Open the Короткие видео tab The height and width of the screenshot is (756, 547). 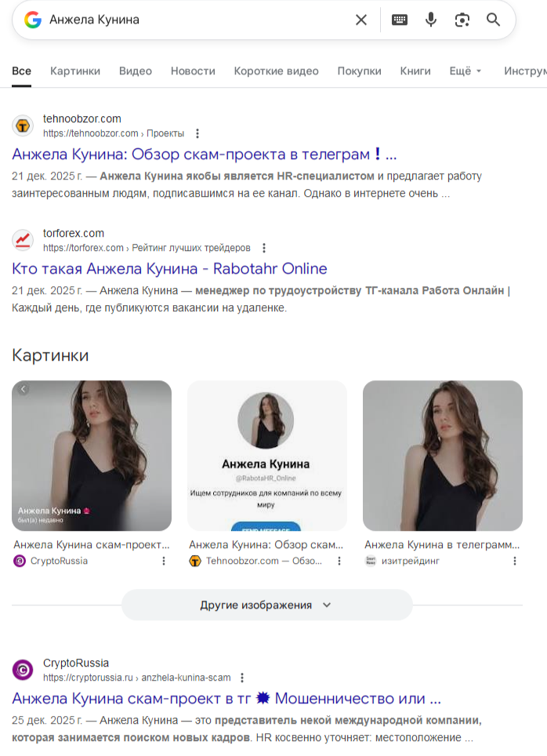[x=276, y=71]
